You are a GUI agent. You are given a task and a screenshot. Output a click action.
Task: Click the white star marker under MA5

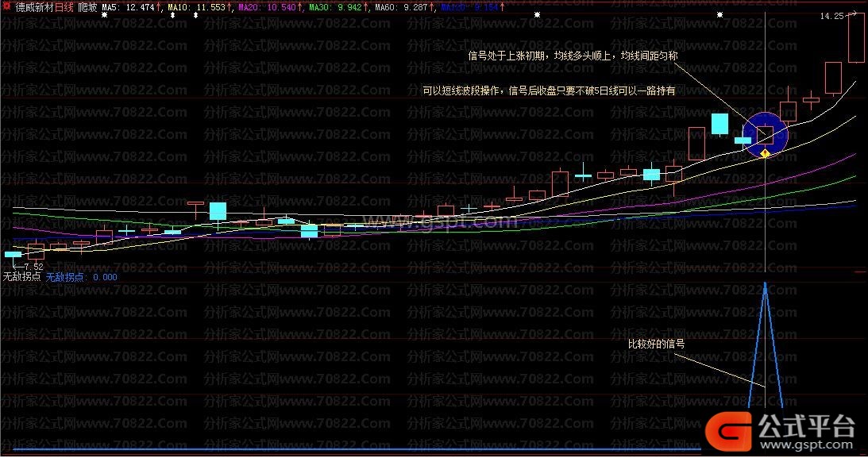point(105,15)
